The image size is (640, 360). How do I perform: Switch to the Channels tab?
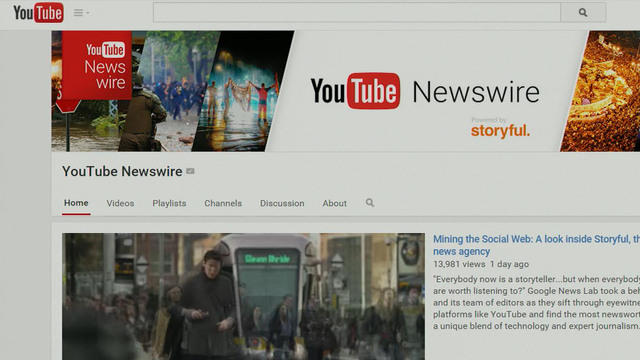coord(223,203)
